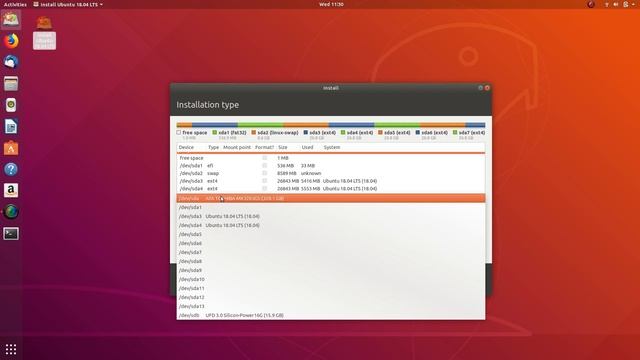The height and width of the screenshot is (360, 640).
Task: Choose /dev/sda8 in bootloader device list
Action: click(x=331, y=261)
